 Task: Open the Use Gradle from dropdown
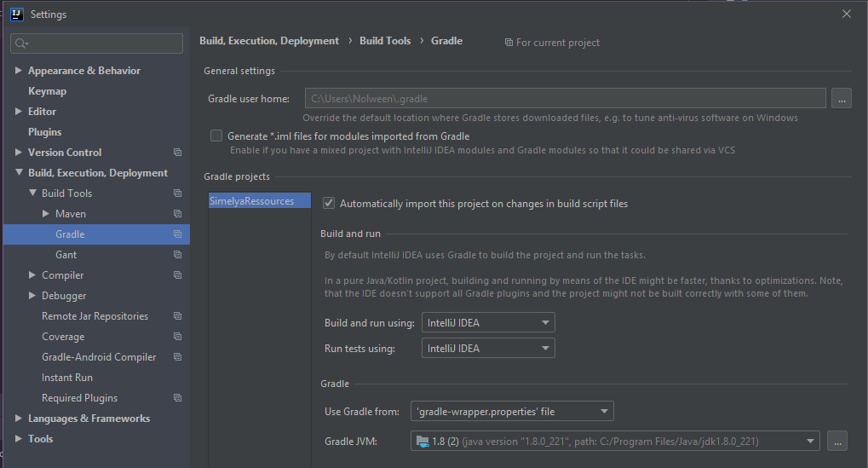(512, 412)
